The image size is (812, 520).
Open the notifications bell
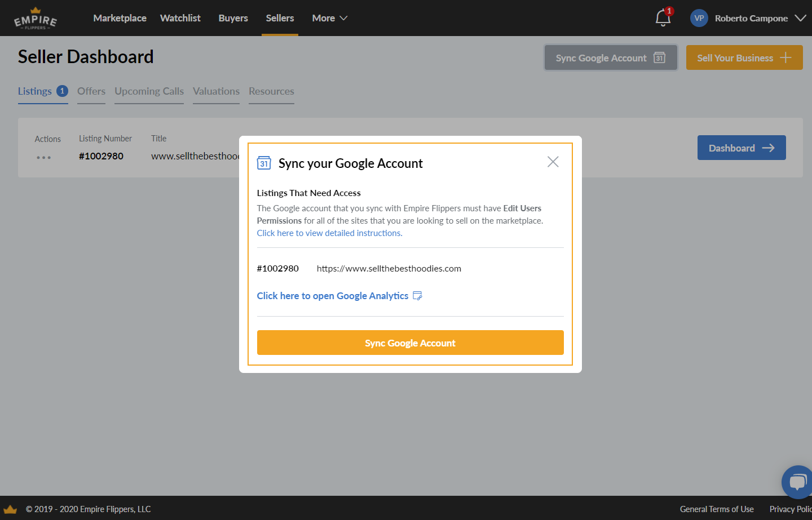[663, 18]
